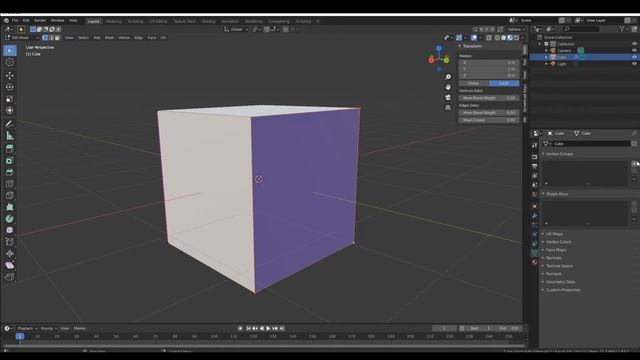Switch to vertex select mode

(x=45, y=38)
